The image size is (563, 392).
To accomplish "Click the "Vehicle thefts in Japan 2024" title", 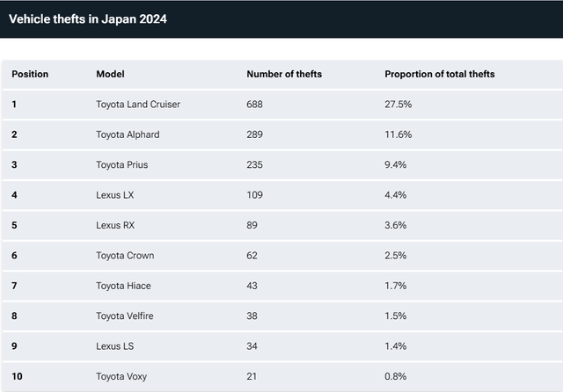I will point(88,18).
